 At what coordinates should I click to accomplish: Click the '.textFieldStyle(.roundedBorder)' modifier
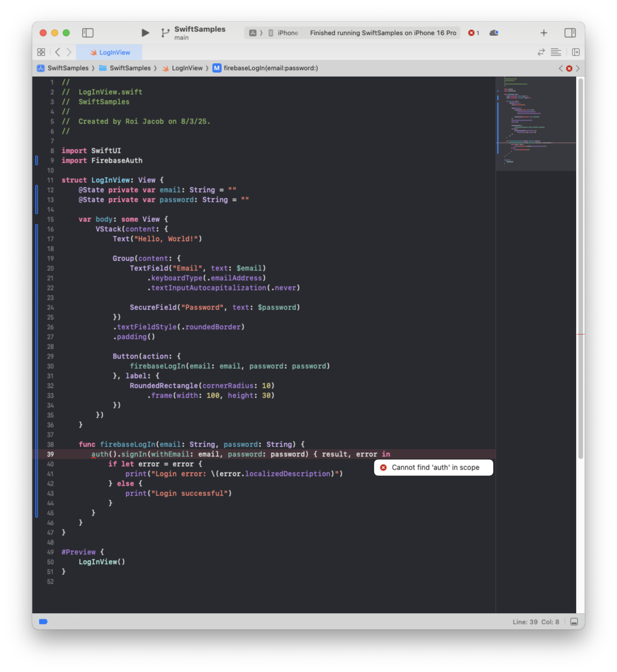click(179, 327)
